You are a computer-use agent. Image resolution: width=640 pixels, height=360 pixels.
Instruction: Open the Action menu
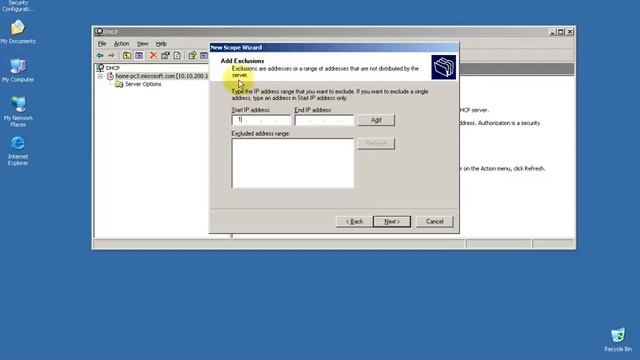pyautogui.click(x=121, y=44)
